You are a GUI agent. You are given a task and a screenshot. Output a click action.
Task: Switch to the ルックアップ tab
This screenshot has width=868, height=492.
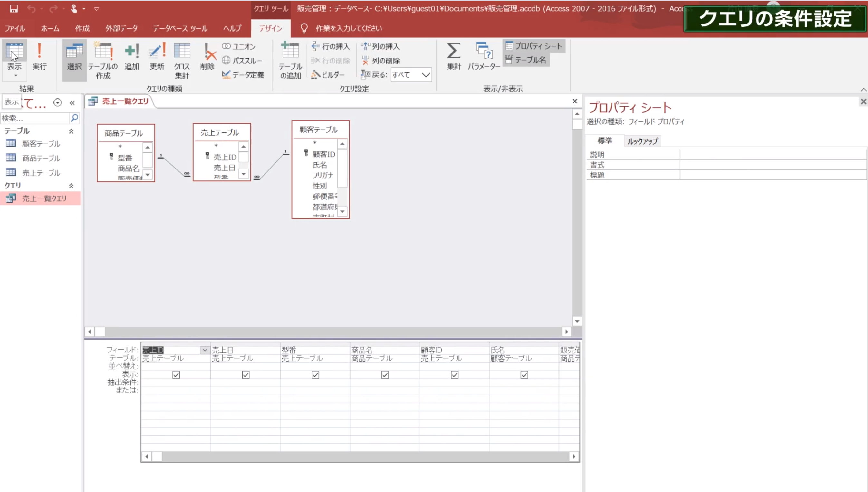642,141
